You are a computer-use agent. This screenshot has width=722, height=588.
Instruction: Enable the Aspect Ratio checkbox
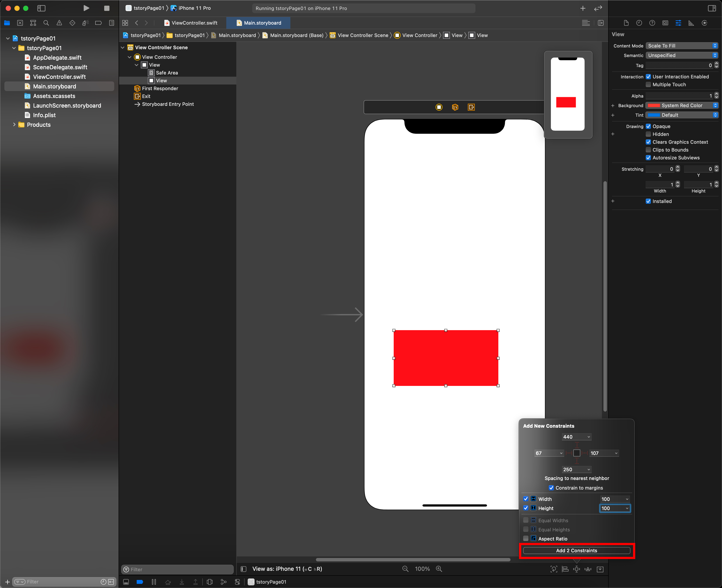click(x=526, y=538)
